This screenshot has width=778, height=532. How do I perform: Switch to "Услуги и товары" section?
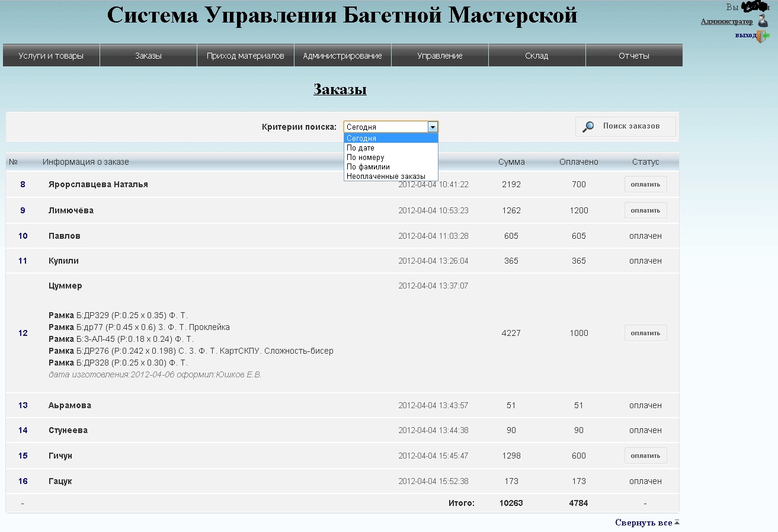[50, 55]
